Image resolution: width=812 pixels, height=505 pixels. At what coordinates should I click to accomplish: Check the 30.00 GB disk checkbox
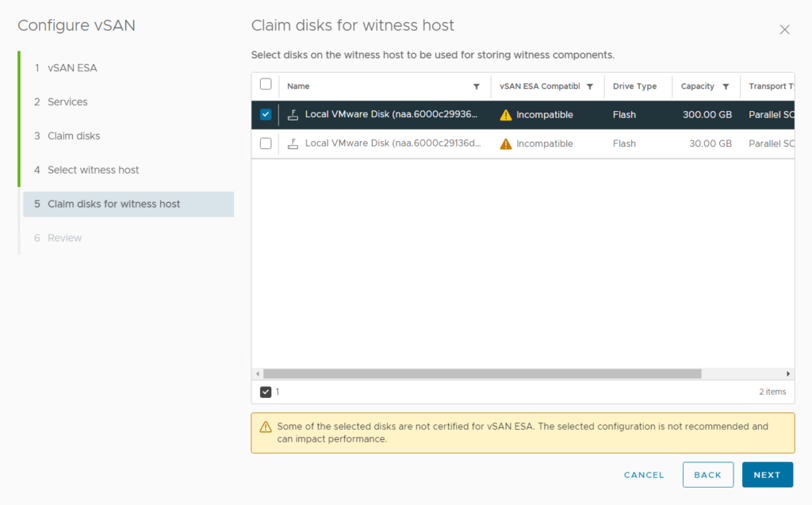click(x=266, y=143)
